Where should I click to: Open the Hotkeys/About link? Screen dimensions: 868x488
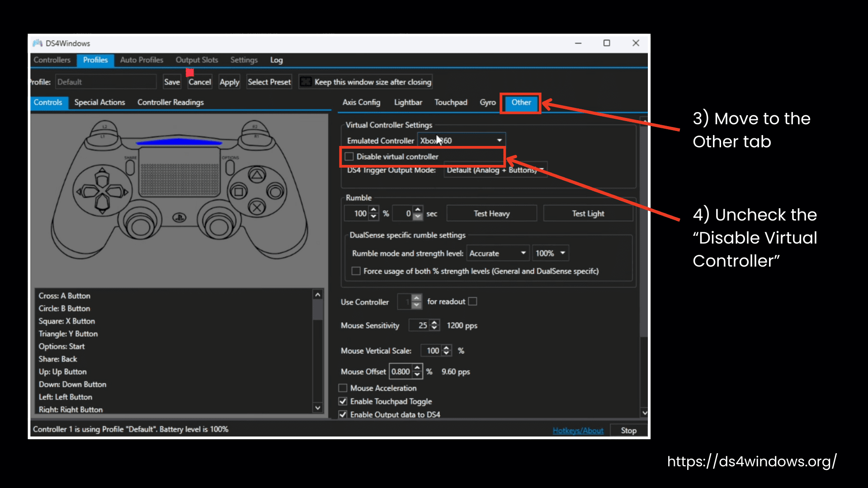click(x=578, y=431)
